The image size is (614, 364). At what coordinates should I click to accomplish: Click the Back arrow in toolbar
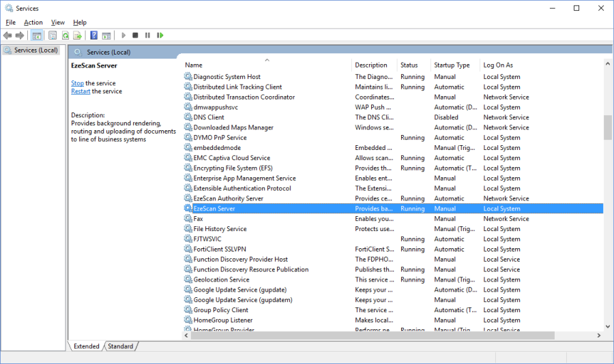[x=8, y=35]
